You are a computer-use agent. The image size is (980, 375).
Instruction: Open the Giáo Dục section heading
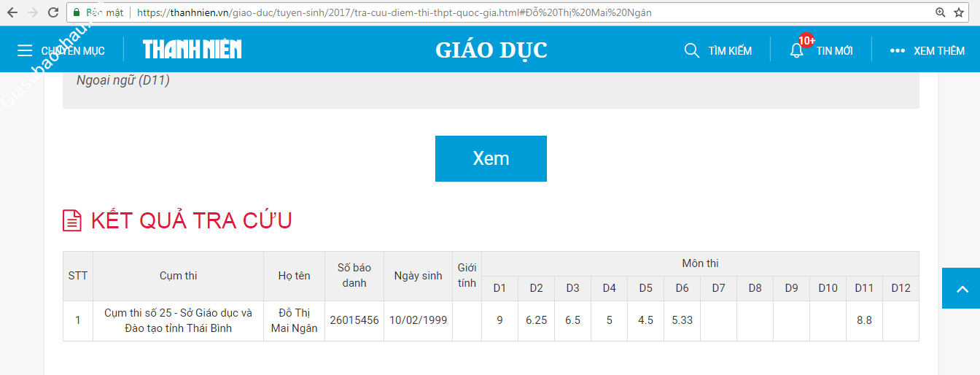pos(491,50)
